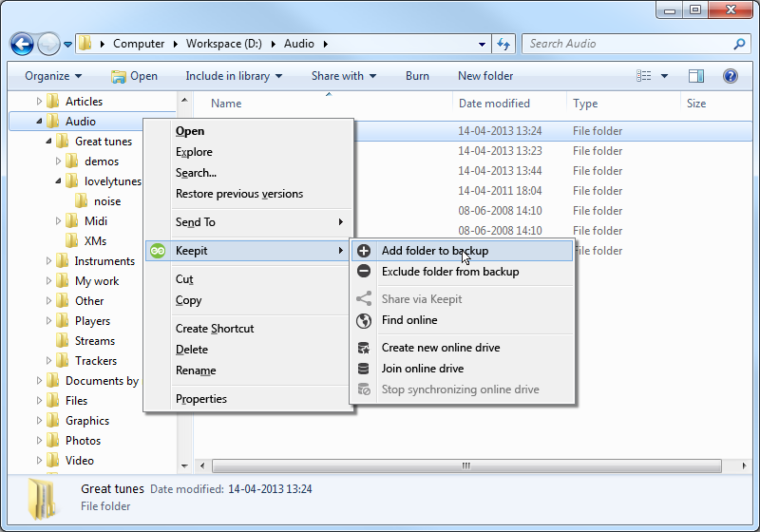The height and width of the screenshot is (532, 760).
Task: Click Workspace (D:) in the address bar
Action: click(x=224, y=44)
